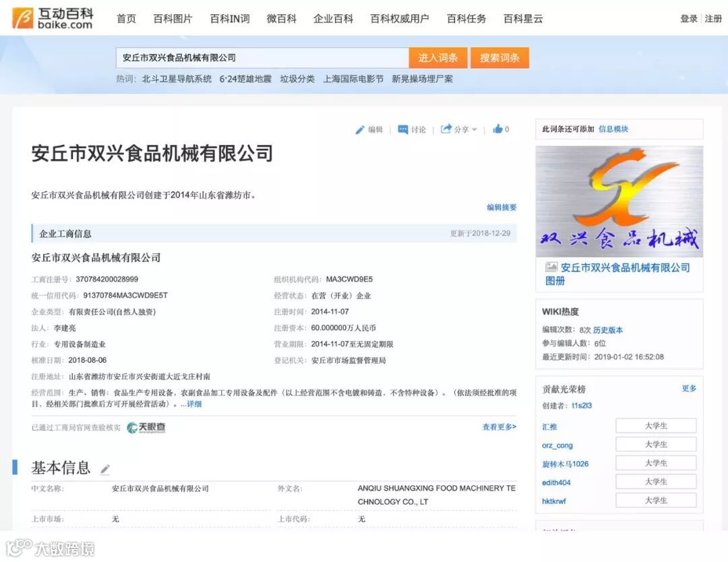Open contributor 旋转木马1026 profile
Screen dimensions: 728x562
click(565, 464)
